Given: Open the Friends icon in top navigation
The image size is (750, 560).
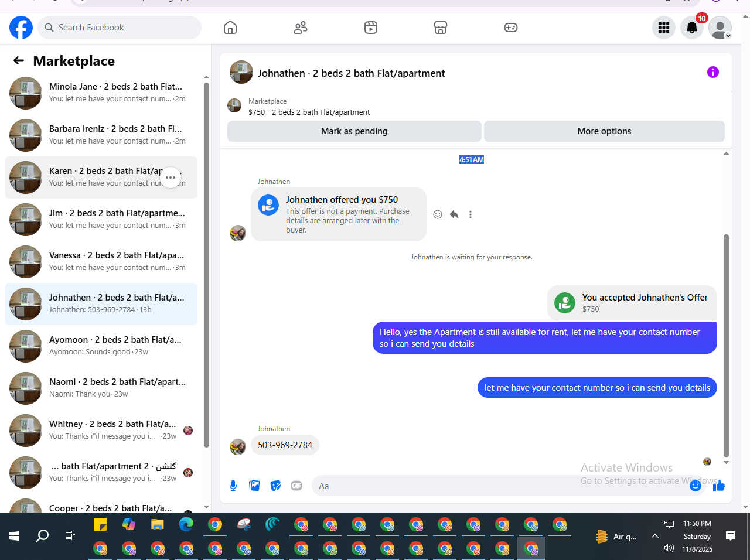Looking at the screenshot, I should pyautogui.click(x=301, y=28).
